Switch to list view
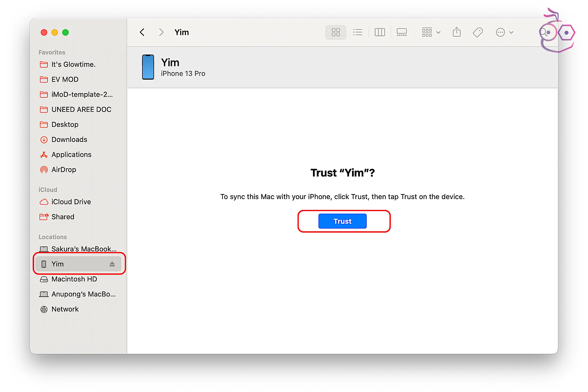The height and width of the screenshot is (392, 588). [x=357, y=32]
